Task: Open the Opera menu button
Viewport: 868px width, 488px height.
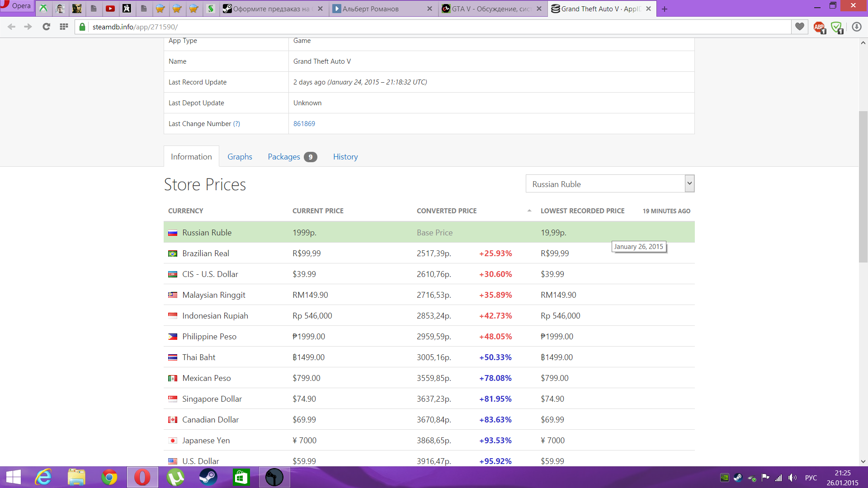Action: pyautogui.click(x=17, y=6)
